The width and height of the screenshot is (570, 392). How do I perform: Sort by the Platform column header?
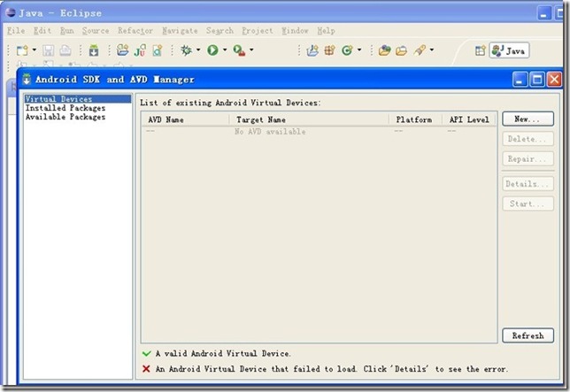tap(415, 119)
